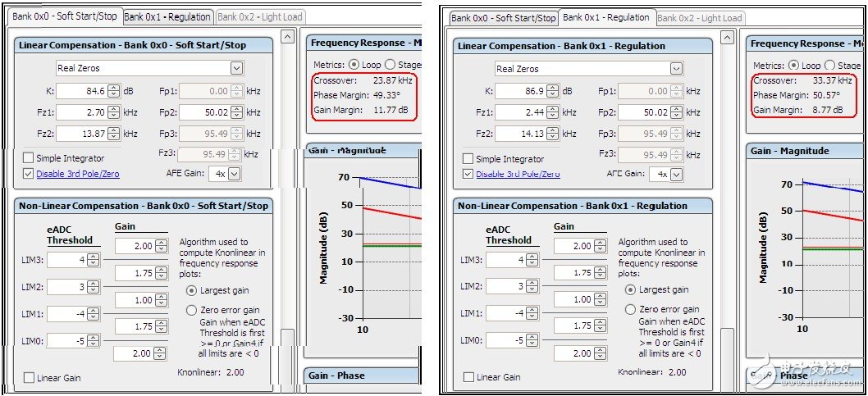Click the stepper beside the 14.13 kHz Fz2 field

coord(553,134)
